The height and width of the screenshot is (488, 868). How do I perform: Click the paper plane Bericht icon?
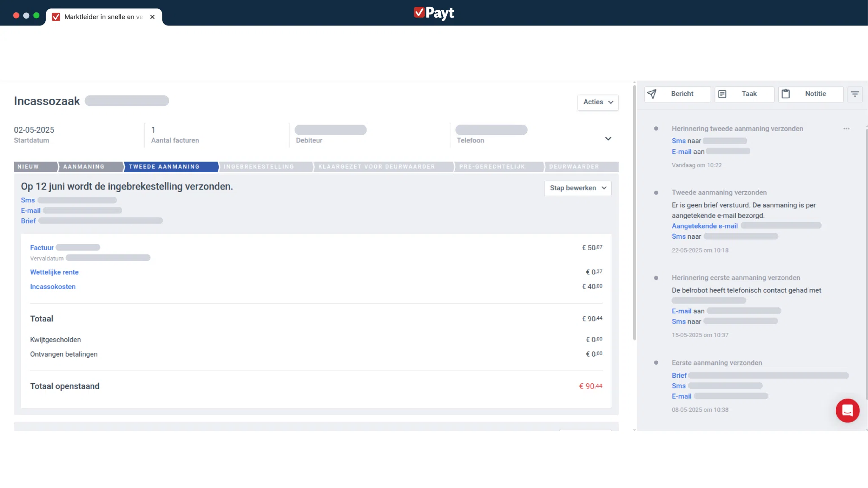point(652,94)
